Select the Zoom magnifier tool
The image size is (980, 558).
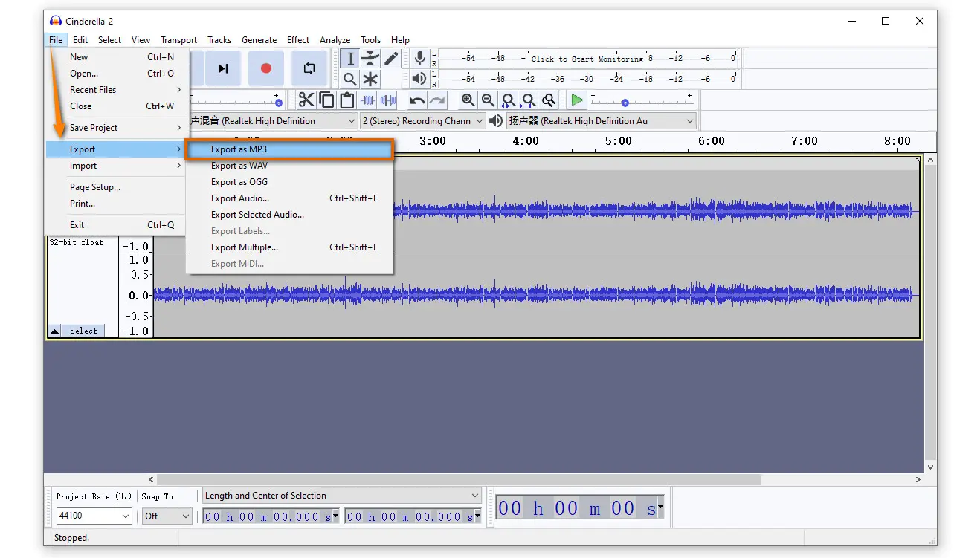[x=350, y=79]
